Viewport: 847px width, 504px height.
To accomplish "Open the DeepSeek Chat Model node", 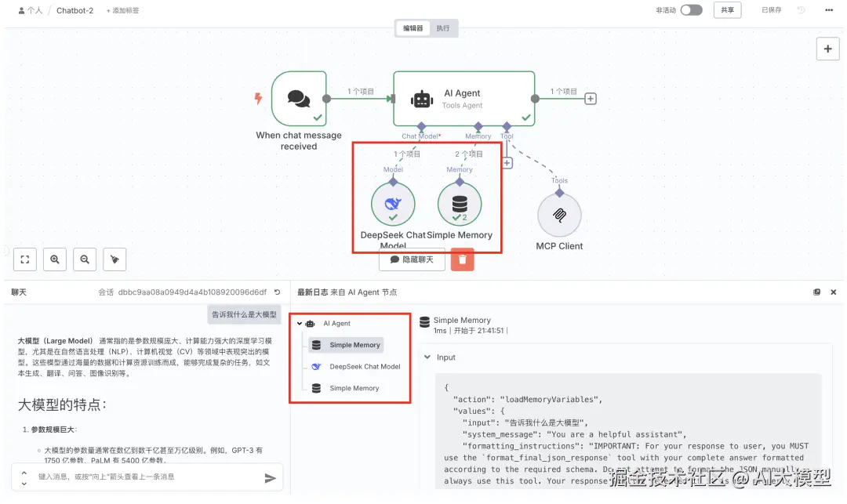I will pyautogui.click(x=393, y=204).
